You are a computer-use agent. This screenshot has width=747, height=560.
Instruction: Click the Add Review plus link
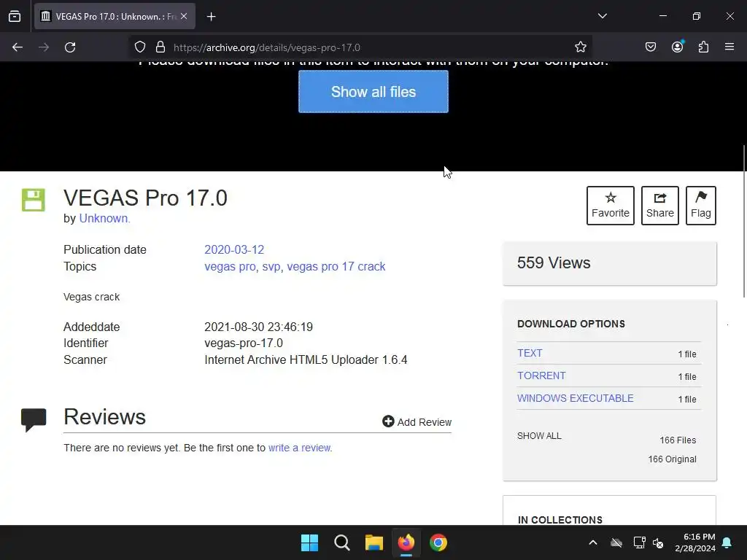(417, 422)
